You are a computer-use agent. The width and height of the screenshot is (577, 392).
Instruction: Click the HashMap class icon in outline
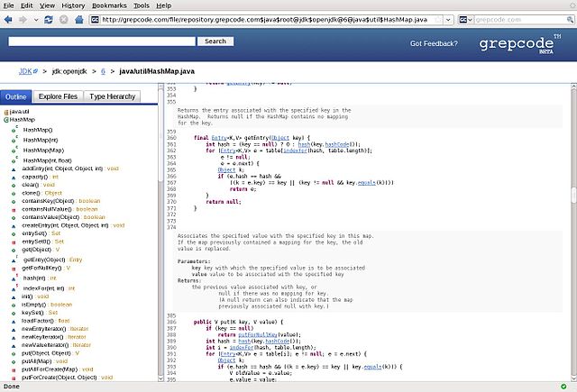(6, 120)
